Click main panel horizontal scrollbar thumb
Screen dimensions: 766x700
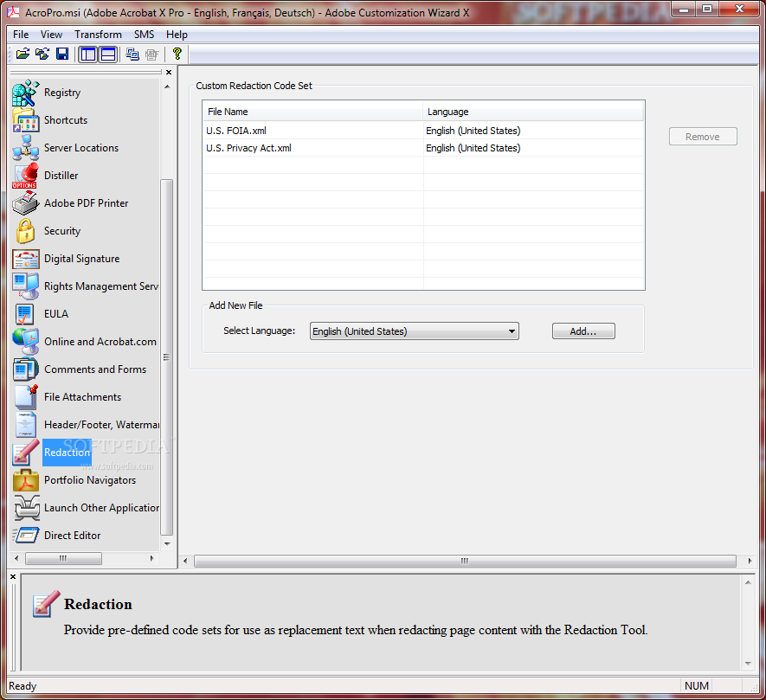pos(465,561)
